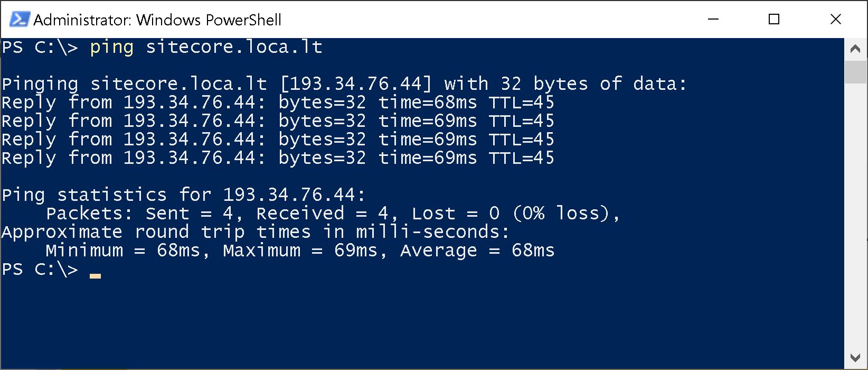Image resolution: width=868 pixels, height=370 pixels.
Task: Minimize the PowerShell window
Action: coord(713,20)
